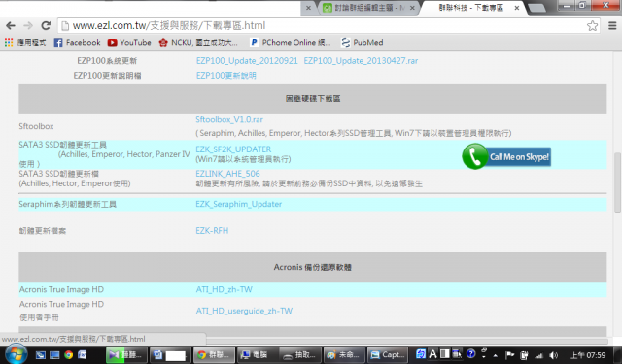Open the PChome Online bookmark
622x364 pixels.
point(291,42)
